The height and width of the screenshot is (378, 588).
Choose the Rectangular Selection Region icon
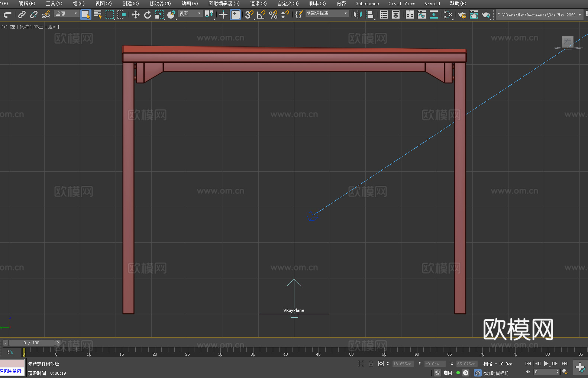(x=110, y=14)
